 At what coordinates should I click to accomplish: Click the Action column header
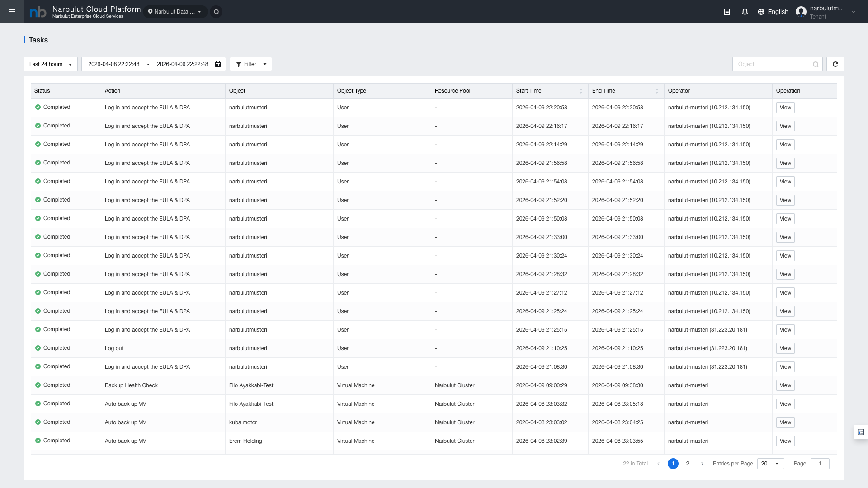tap(163, 91)
